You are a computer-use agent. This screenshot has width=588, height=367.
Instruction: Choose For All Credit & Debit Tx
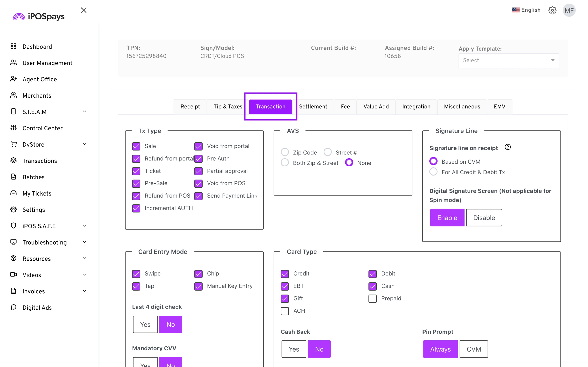click(x=433, y=172)
